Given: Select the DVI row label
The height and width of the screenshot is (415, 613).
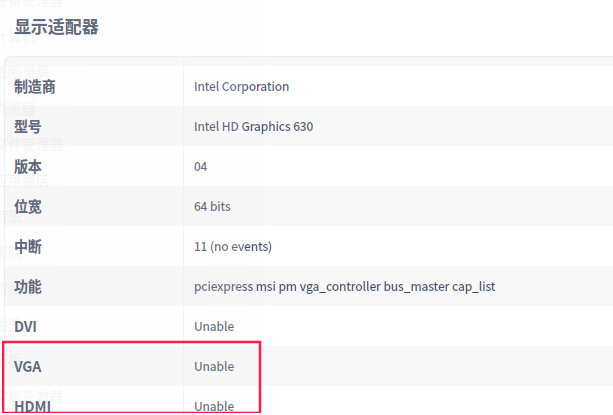Looking at the screenshot, I should click(25, 327).
